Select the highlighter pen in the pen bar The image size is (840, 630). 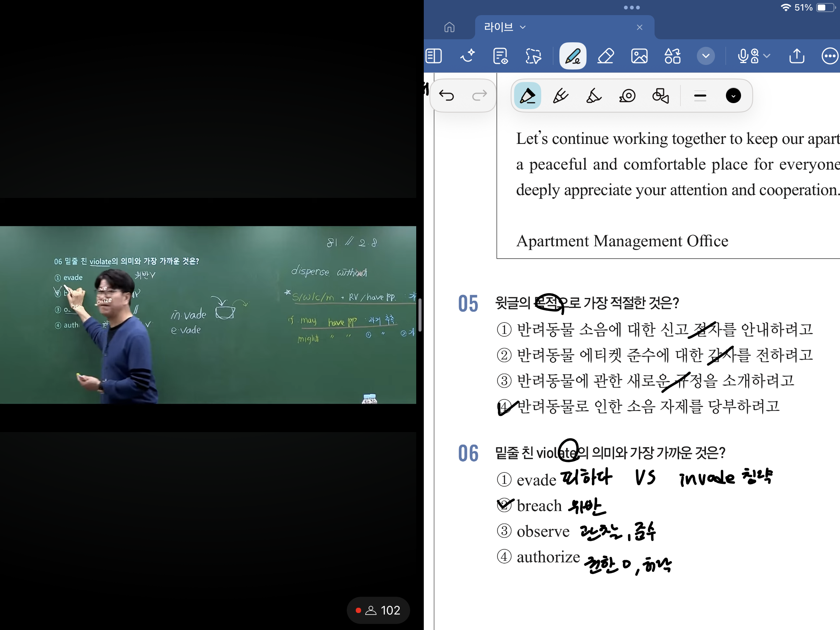593,96
